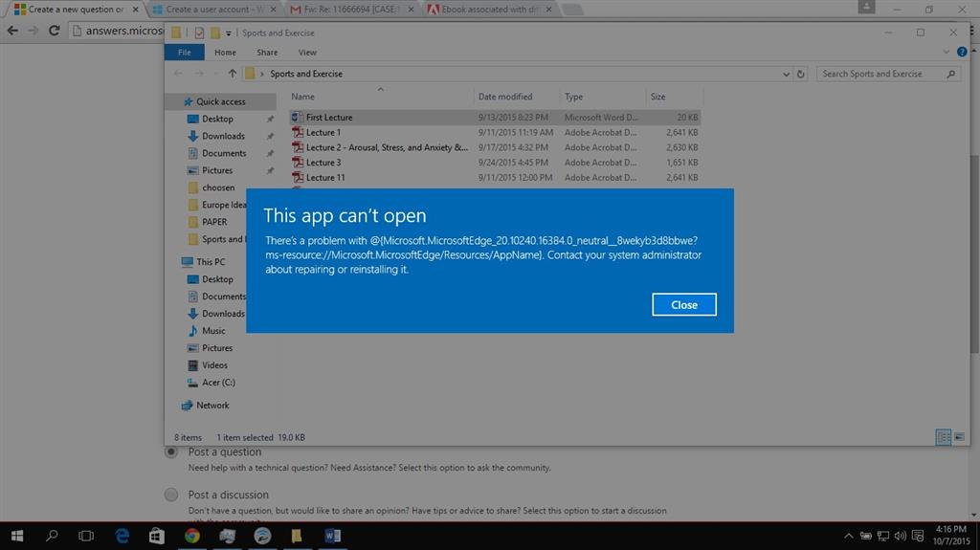Open Acer (C:) drive in sidebar
The width and height of the screenshot is (980, 550).
pyautogui.click(x=217, y=383)
